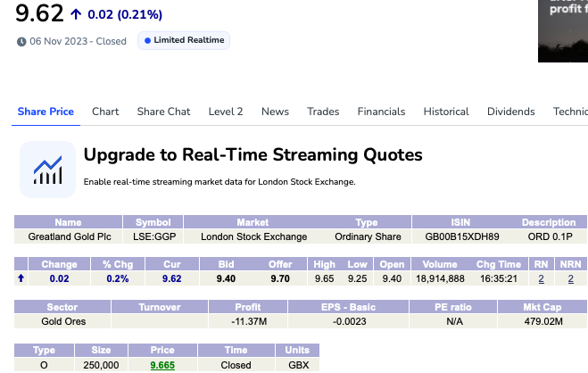588x373 pixels.
Task: Click the Profit value -11.37M
Action: coord(249,321)
